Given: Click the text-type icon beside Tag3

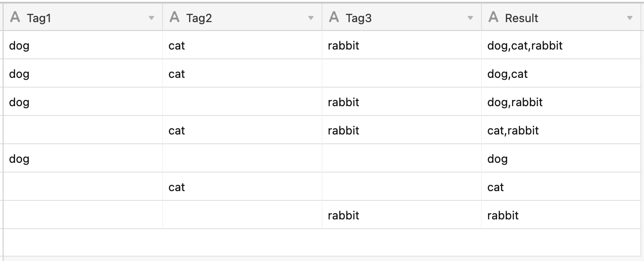Looking at the screenshot, I should [x=334, y=18].
